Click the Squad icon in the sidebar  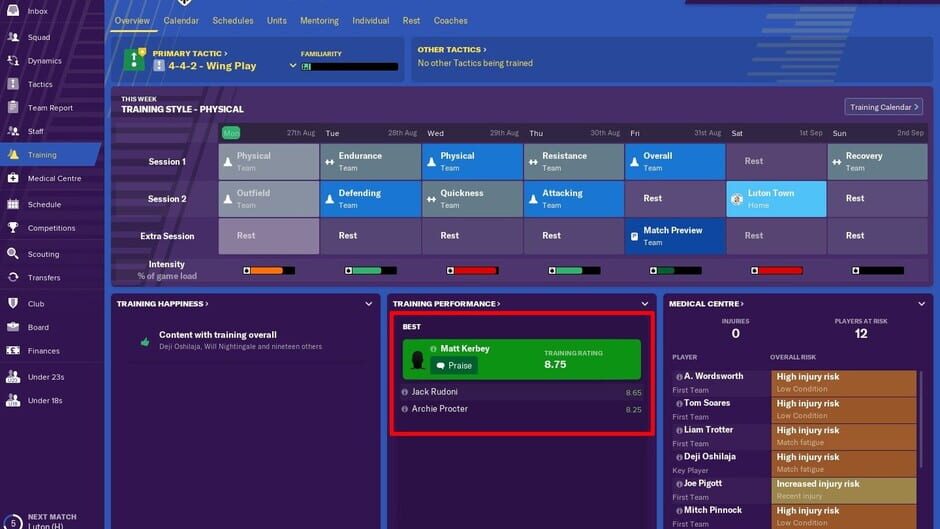coord(13,37)
